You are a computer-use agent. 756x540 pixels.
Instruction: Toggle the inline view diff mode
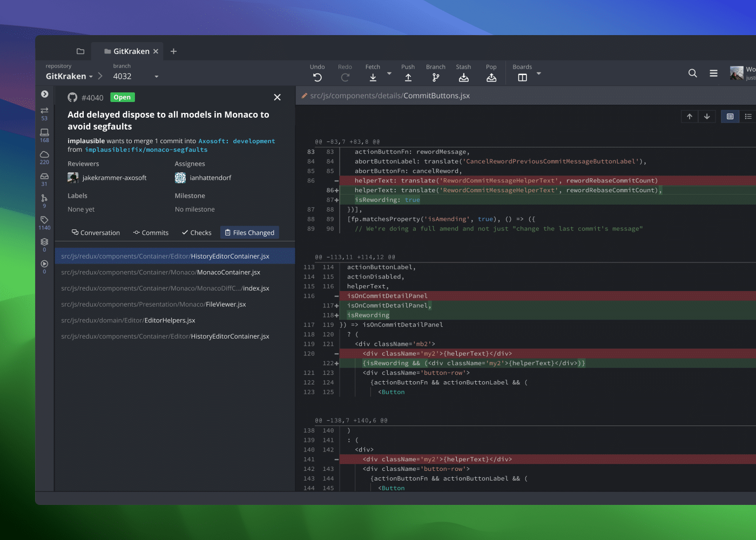tap(748, 116)
